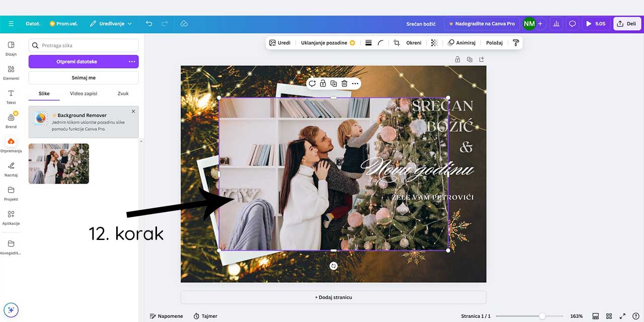Dismiss the Background Remover promo with the X
The height and width of the screenshot is (322, 644).
click(x=133, y=111)
